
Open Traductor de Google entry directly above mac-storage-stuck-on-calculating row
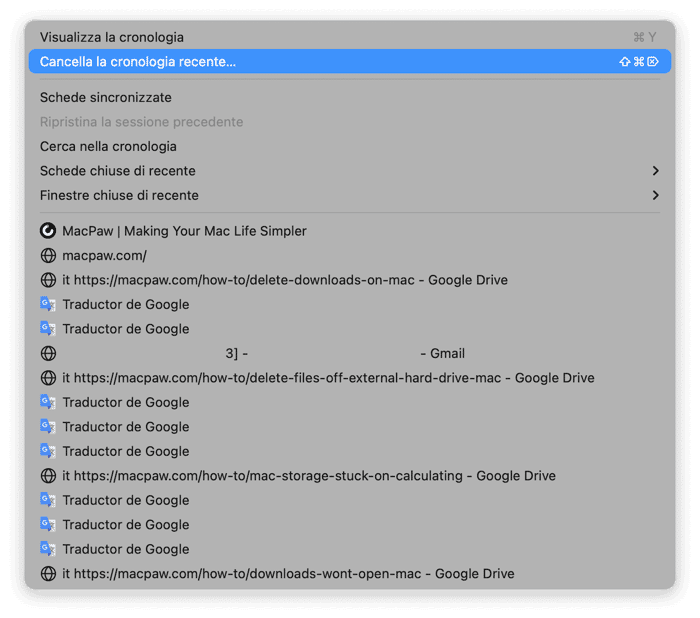350,451
